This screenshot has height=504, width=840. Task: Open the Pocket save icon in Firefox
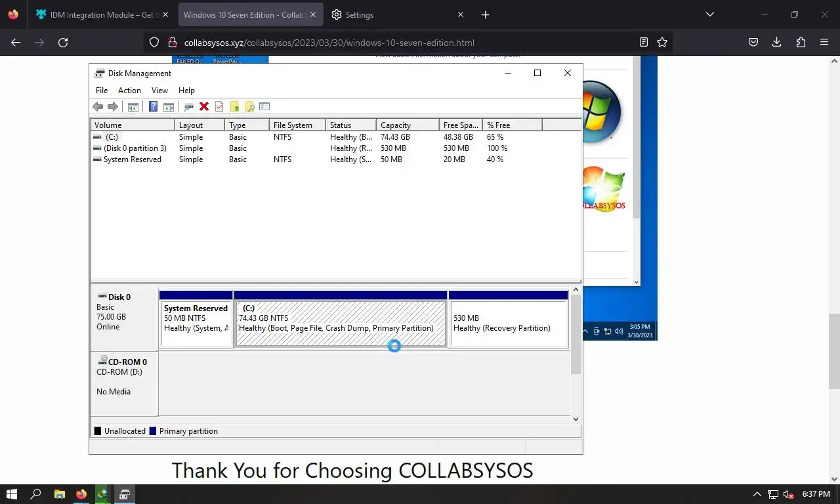coord(753,43)
